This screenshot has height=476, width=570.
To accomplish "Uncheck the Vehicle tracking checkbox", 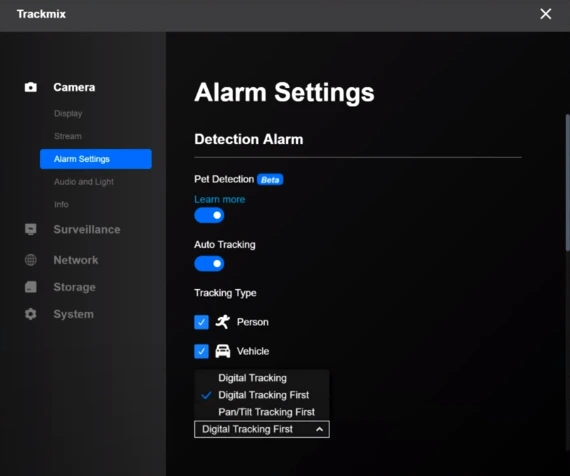I will (201, 351).
